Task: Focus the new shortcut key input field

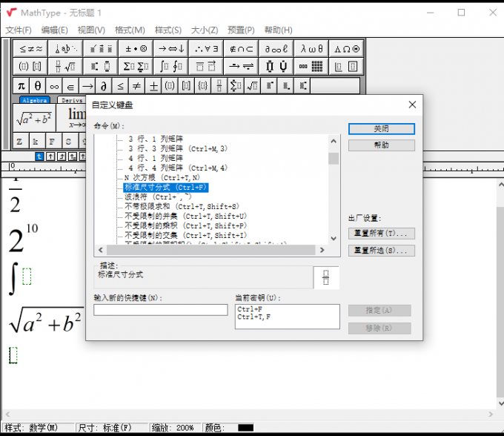Action: [x=161, y=310]
